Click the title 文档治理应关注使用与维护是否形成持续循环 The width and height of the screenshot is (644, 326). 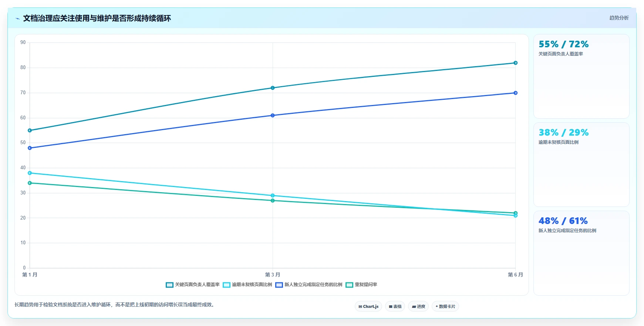point(97,18)
